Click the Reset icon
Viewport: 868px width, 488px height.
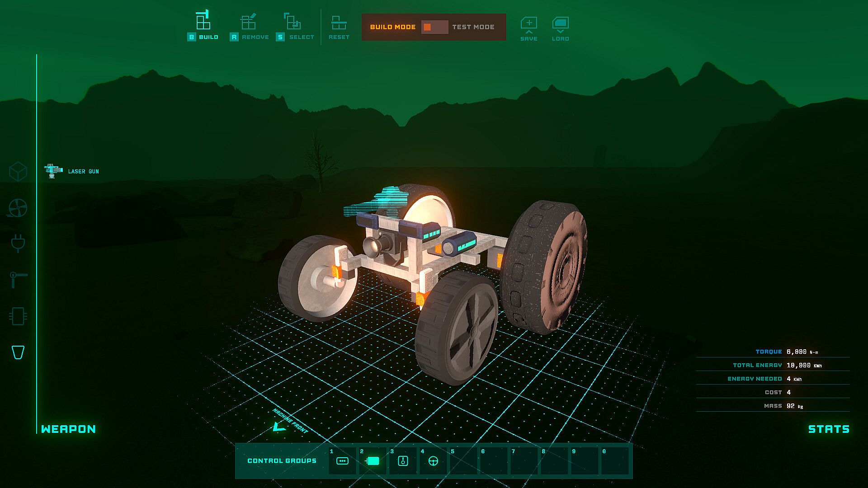[x=339, y=26]
